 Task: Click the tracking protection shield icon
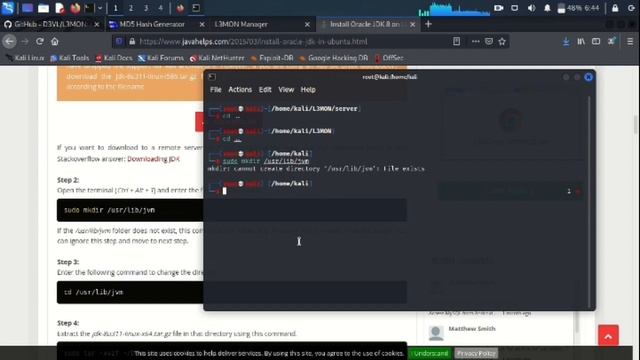[x=119, y=41]
